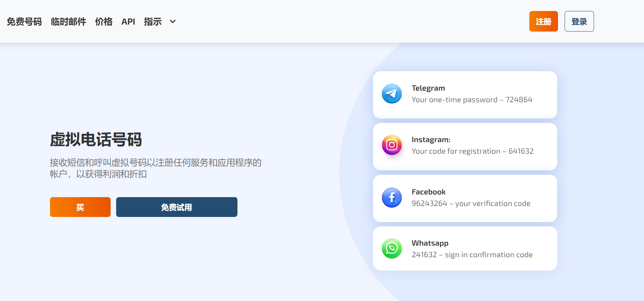Select text 'Your one-time password – 724864'
This screenshot has height=301, width=644.
tap(472, 100)
